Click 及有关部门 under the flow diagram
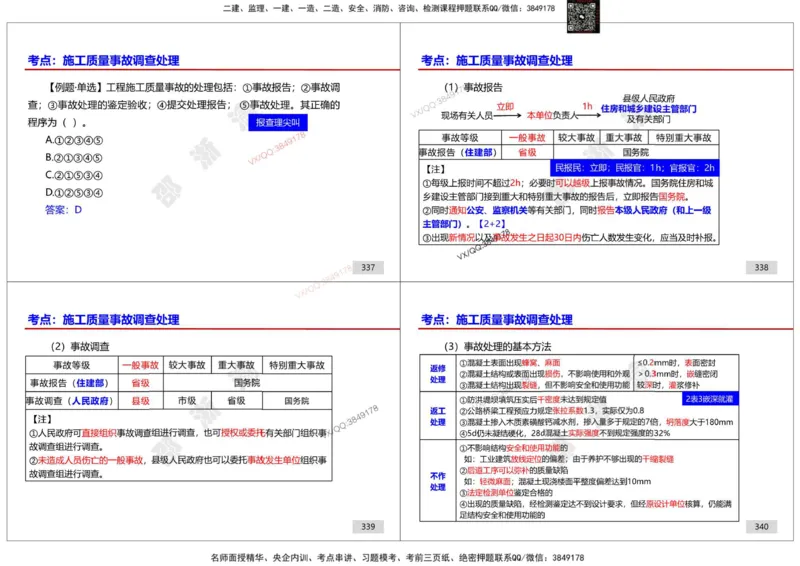The width and height of the screenshot is (800, 566). tap(648, 119)
